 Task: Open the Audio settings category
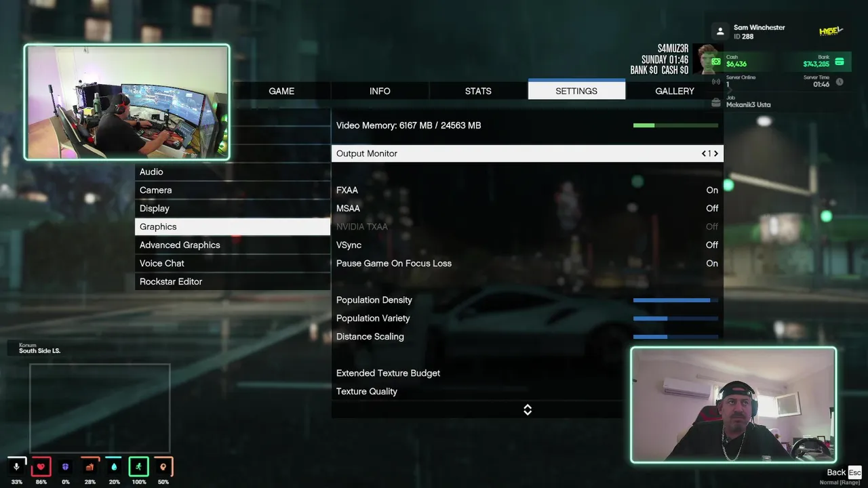233,172
